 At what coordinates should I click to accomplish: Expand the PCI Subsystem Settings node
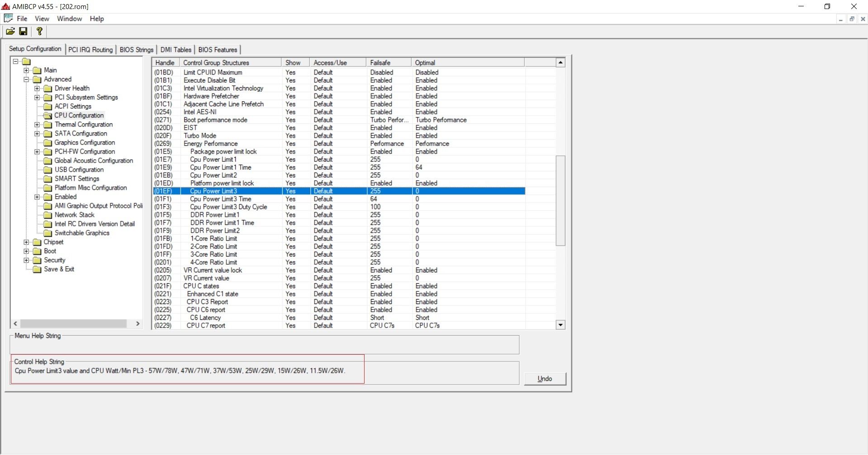pyautogui.click(x=37, y=97)
